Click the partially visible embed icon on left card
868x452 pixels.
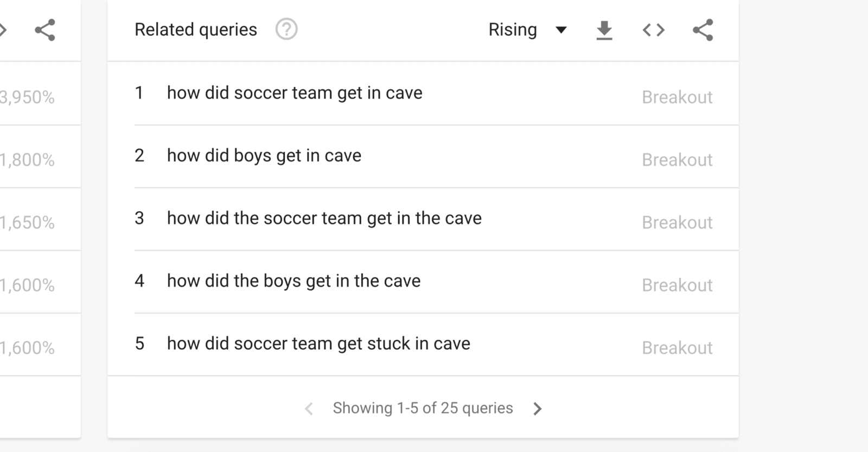coord(3,30)
